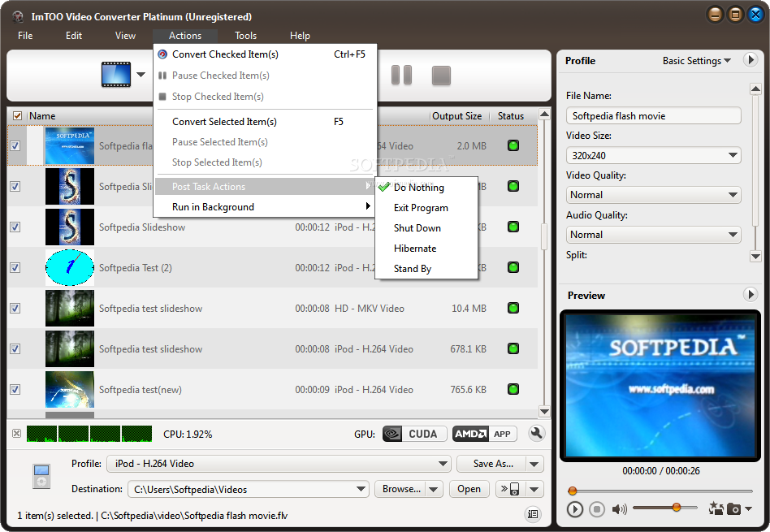The width and height of the screenshot is (770, 532).
Task: Uncheck the second list row checkbox with S thumbnail
Action: (15, 186)
